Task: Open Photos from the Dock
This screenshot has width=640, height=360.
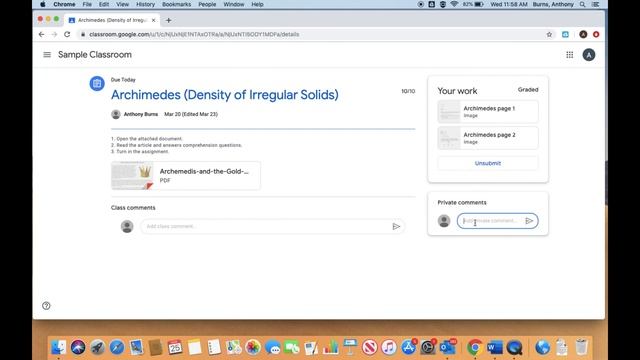Action: [x=253, y=347]
